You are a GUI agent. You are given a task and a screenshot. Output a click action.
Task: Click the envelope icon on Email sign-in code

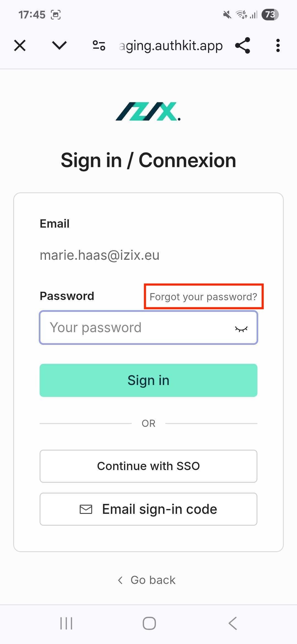pos(86,509)
